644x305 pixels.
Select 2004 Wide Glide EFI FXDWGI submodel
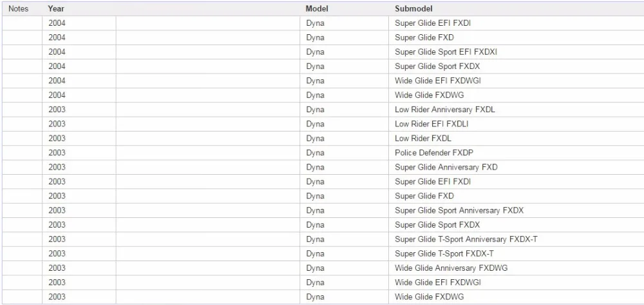(438, 81)
